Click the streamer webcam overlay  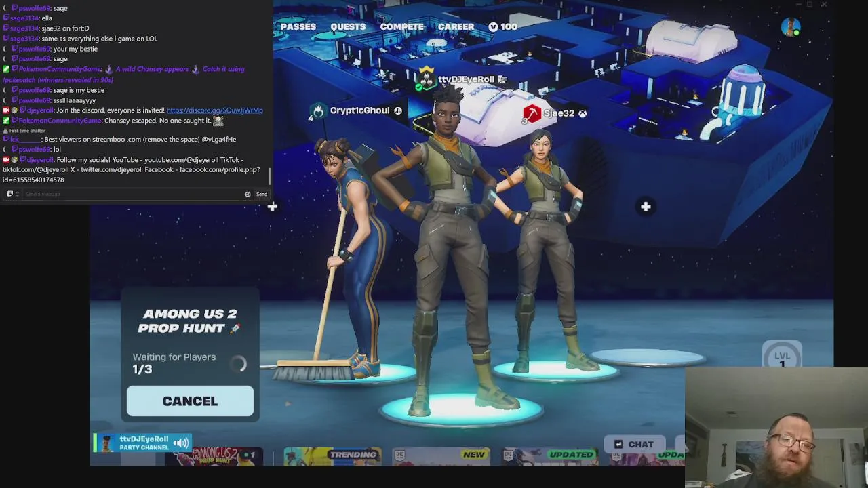click(776, 427)
